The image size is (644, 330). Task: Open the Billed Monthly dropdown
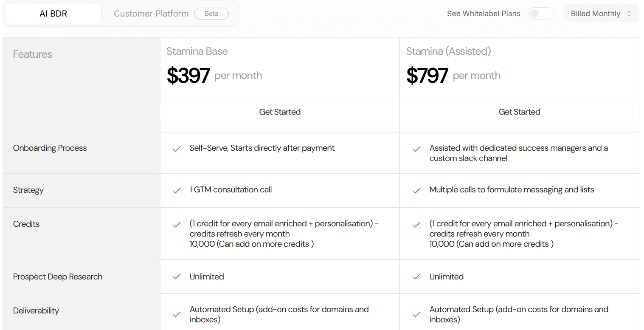click(x=602, y=14)
